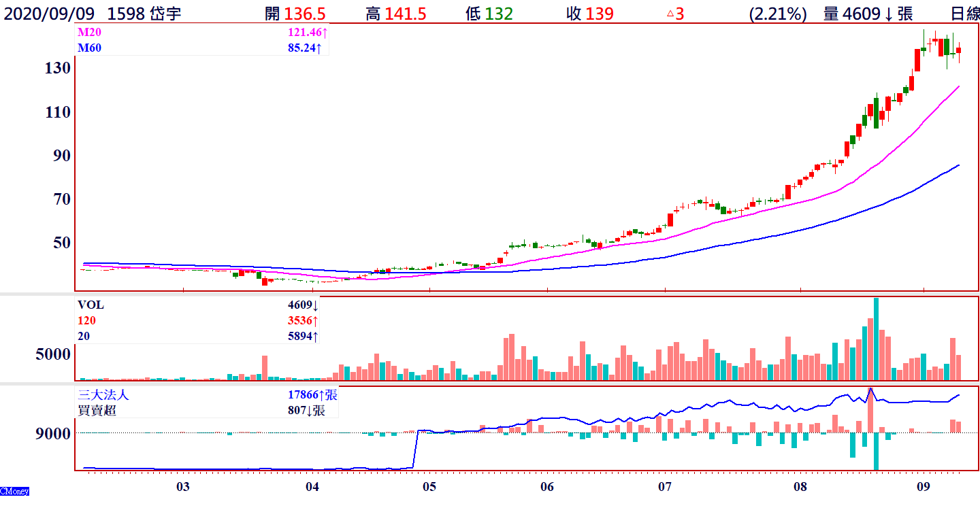Click the up arrow beside M60 value 85.24

click(x=319, y=48)
